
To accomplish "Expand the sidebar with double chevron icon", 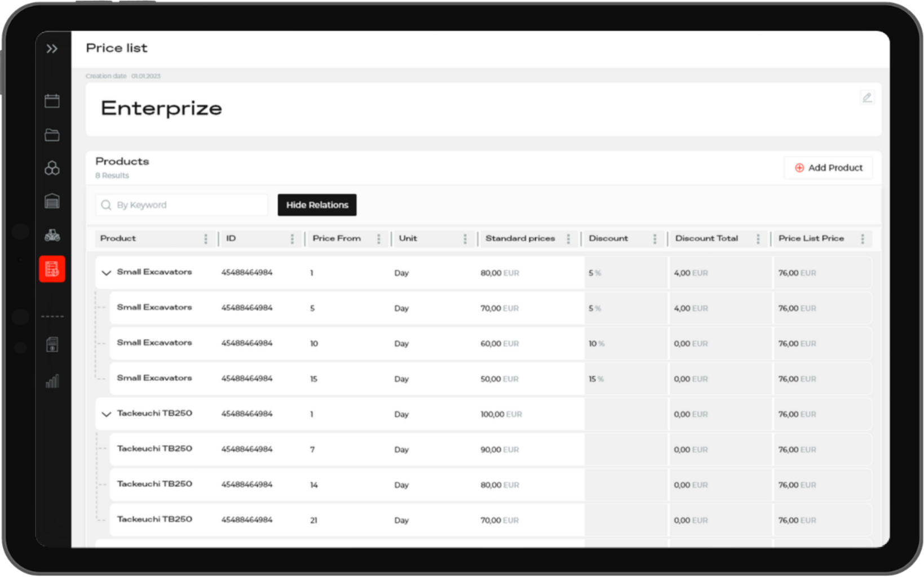I will (x=52, y=49).
